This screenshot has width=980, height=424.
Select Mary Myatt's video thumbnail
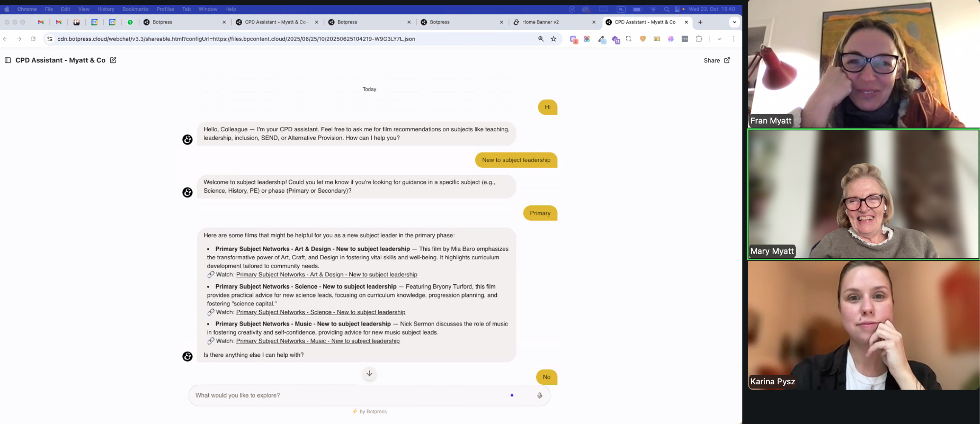[863, 194]
